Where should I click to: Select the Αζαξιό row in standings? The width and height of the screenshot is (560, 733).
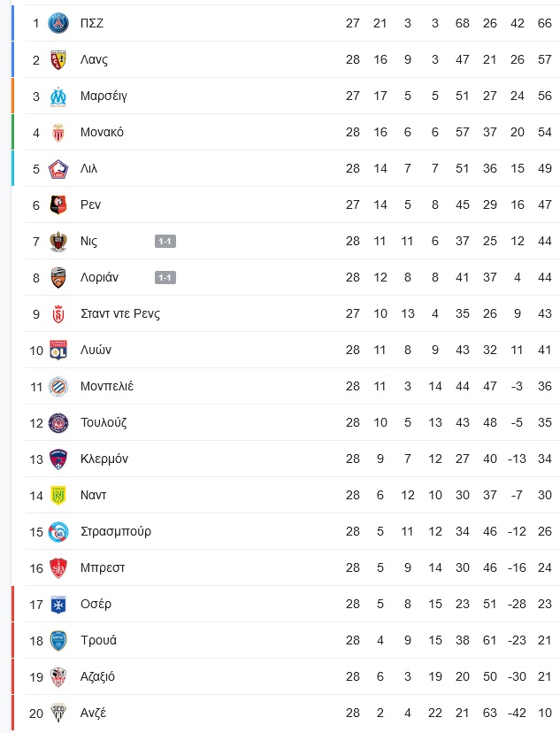293,677
